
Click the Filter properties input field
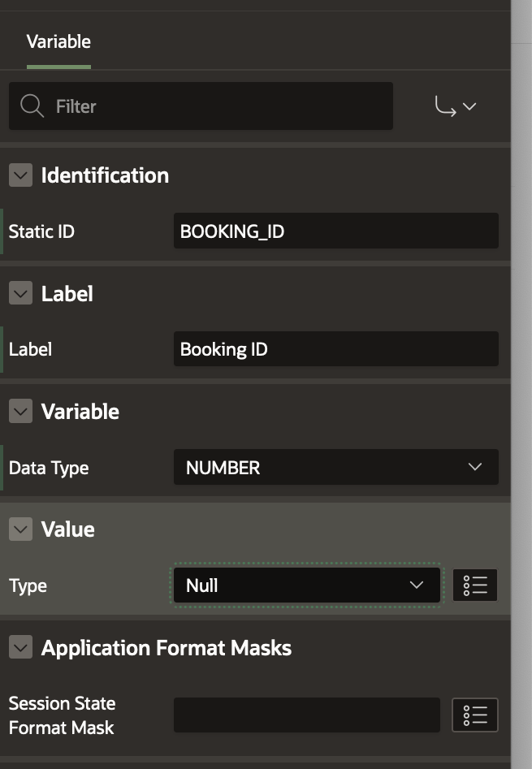click(219, 106)
